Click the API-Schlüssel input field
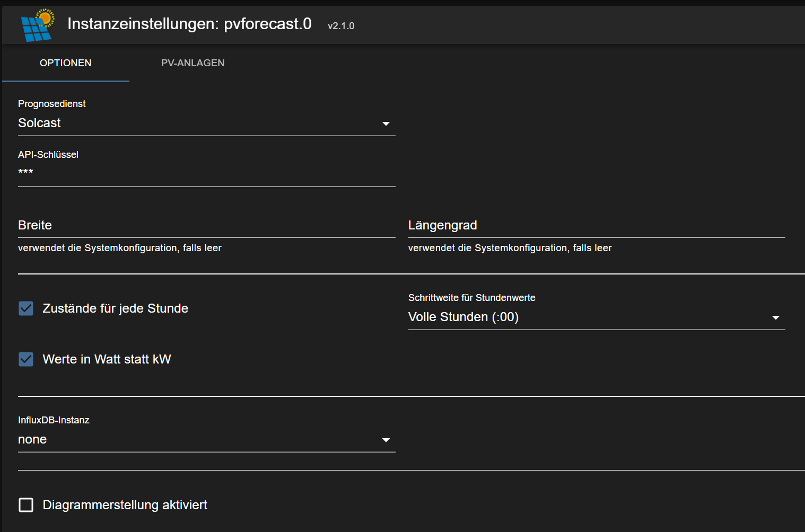This screenshot has width=805, height=532. pos(207,172)
